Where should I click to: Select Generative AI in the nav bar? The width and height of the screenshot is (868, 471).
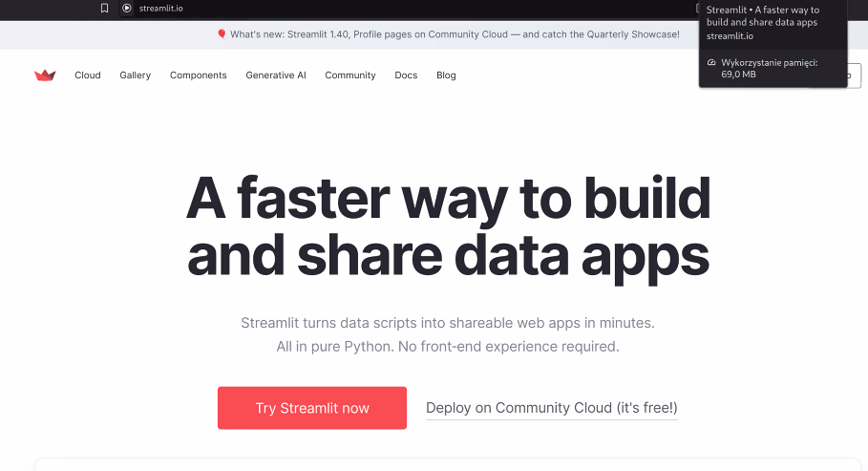click(276, 75)
